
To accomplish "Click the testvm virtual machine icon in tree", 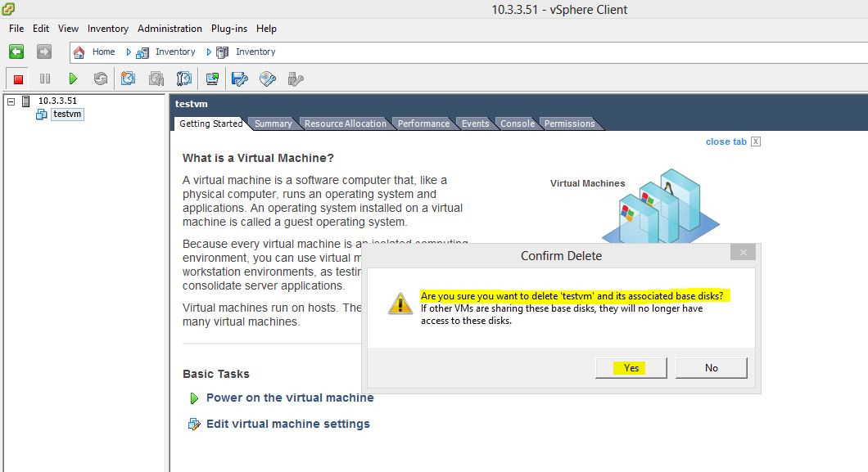I will pos(41,115).
